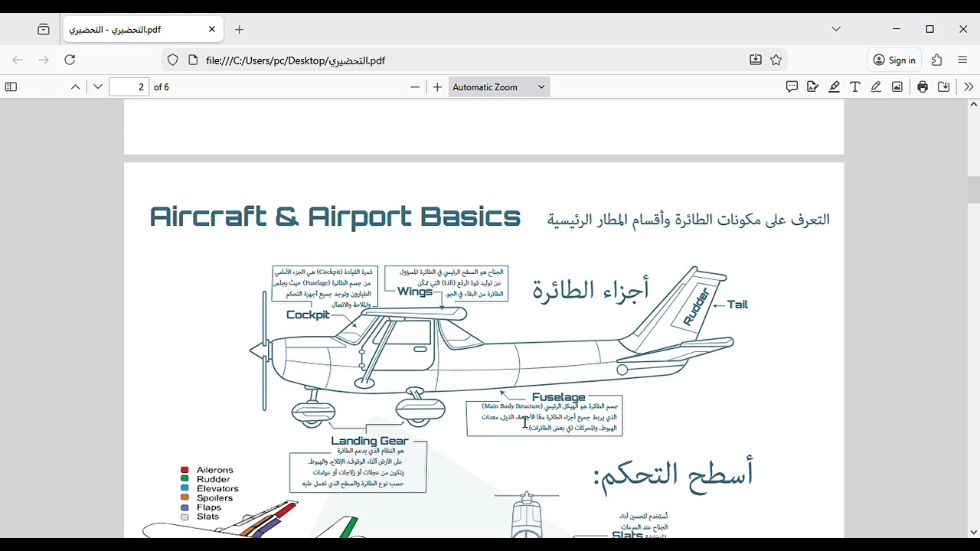Go to next PDF page
980x551 pixels.
click(98, 87)
